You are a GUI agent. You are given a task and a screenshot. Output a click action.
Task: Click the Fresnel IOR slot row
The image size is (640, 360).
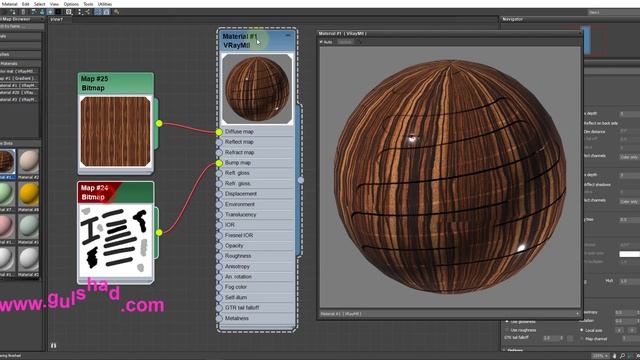click(x=257, y=236)
